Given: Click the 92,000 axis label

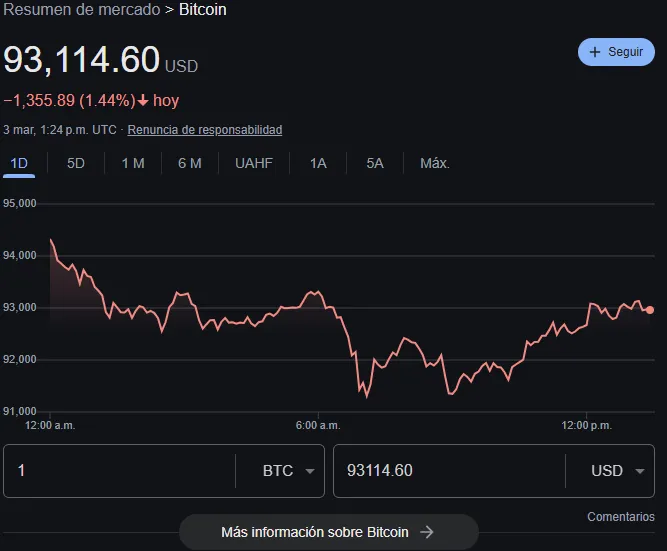Looking at the screenshot, I should pos(20,360).
